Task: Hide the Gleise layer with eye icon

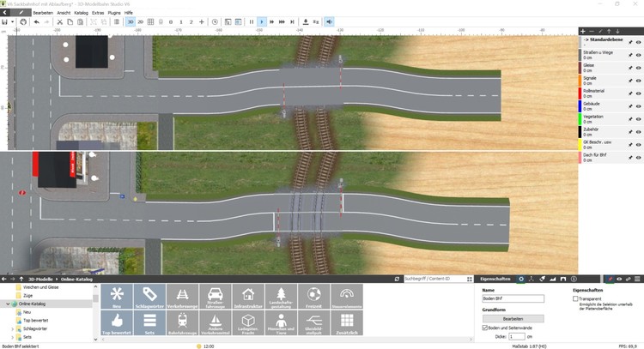Action: 639,67
